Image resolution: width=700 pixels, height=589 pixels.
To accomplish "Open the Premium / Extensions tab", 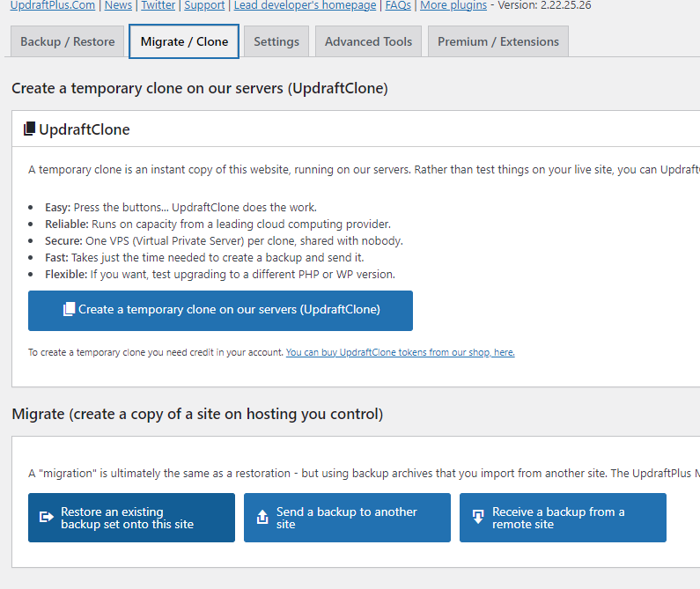I will (497, 41).
